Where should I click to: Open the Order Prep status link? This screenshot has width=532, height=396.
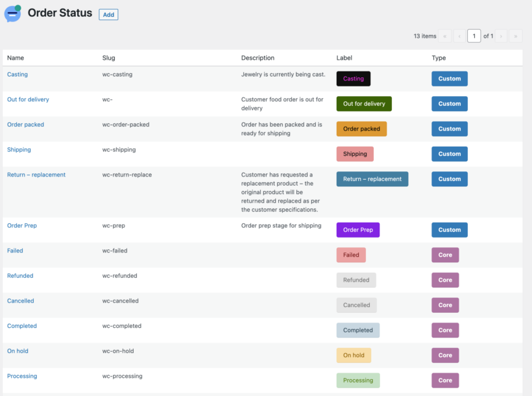22,225
